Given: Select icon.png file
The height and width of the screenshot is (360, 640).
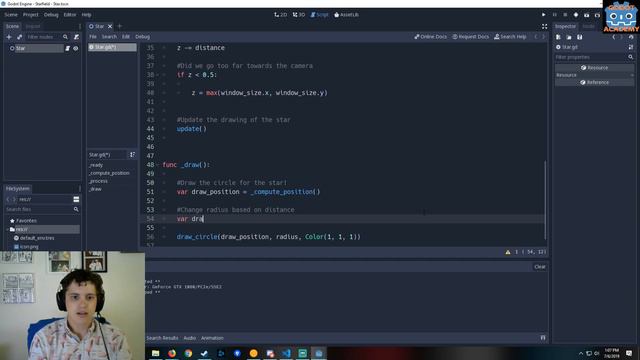Looking at the screenshot, I should 29,247.
